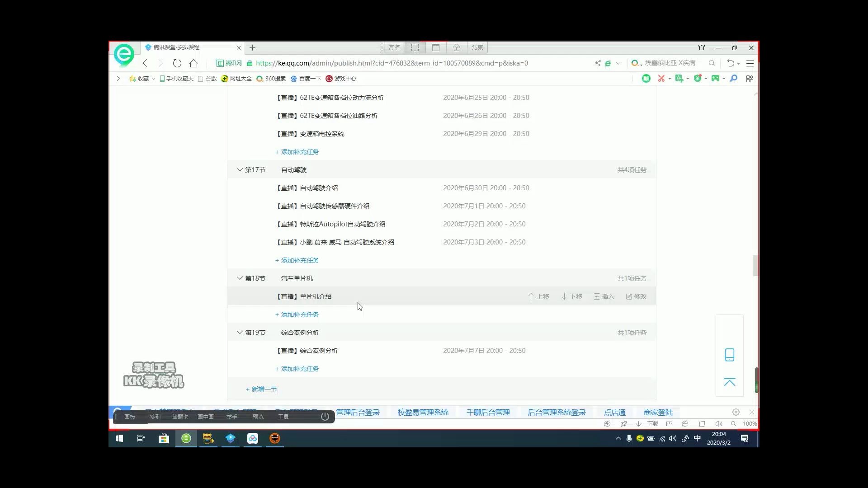Click the green translate icon
Screen dimensions: 868x488
[x=679, y=79]
